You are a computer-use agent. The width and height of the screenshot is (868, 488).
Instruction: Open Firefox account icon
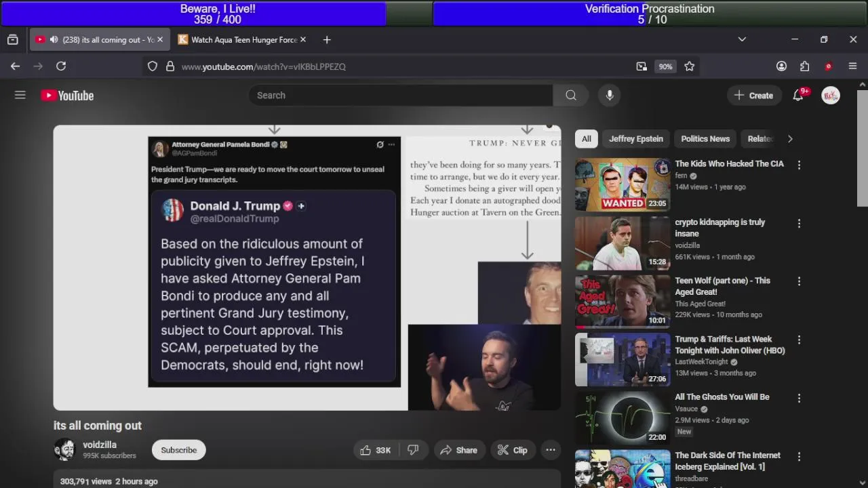[x=781, y=66]
